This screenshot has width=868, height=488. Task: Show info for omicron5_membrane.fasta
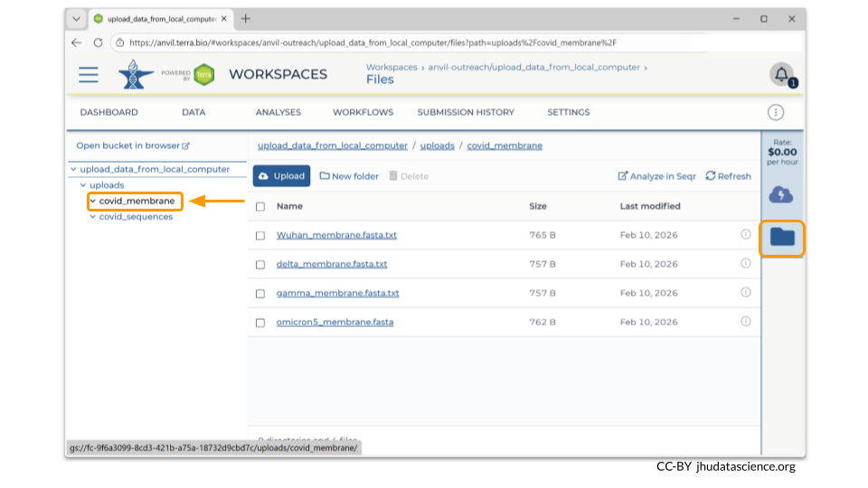pos(746,322)
